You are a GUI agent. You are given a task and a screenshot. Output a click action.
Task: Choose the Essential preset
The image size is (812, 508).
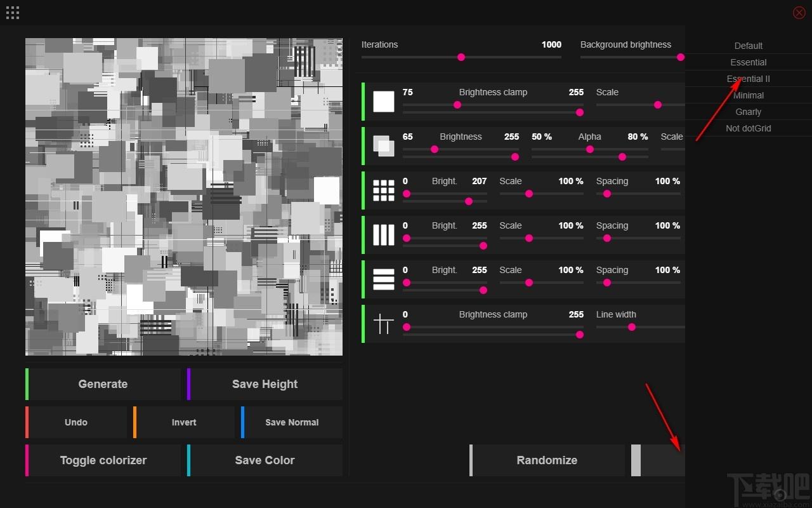749,62
